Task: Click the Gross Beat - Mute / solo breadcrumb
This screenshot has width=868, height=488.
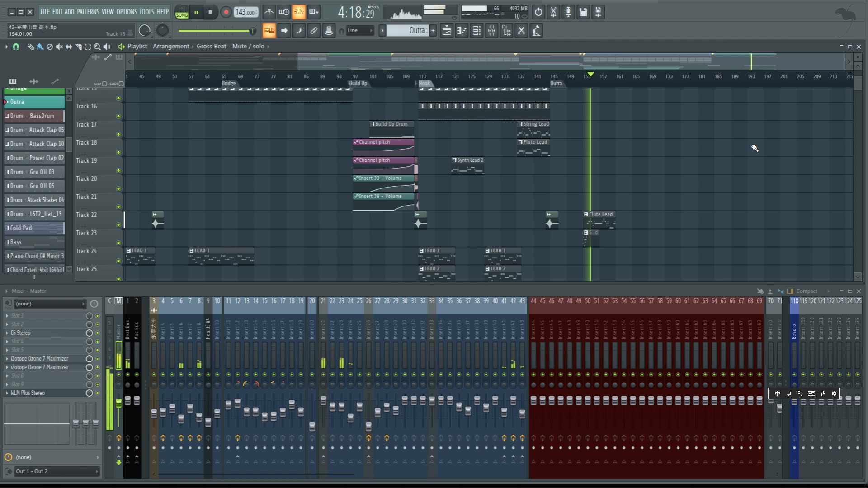Action: (x=231, y=46)
